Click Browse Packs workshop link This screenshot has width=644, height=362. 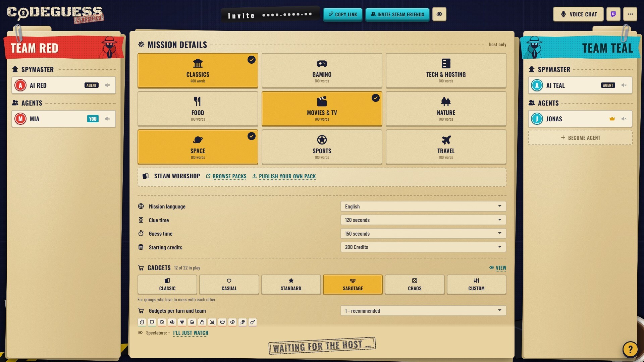tap(226, 176)
